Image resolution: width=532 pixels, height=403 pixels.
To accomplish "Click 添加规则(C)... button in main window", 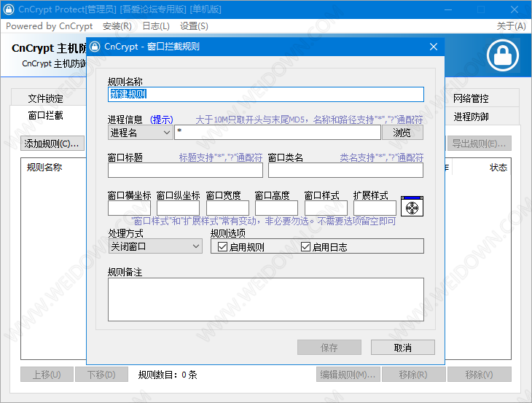I will 52,144.
